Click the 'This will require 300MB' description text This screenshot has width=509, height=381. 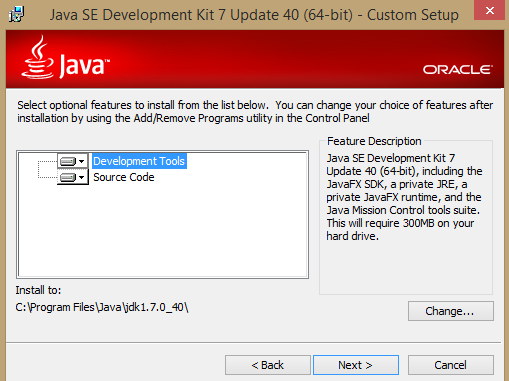400,230
